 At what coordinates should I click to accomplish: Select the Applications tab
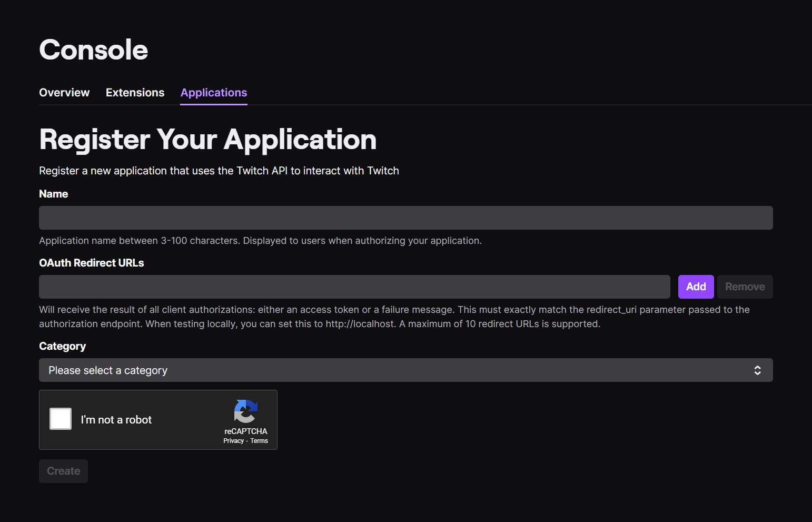coord(214,93)
